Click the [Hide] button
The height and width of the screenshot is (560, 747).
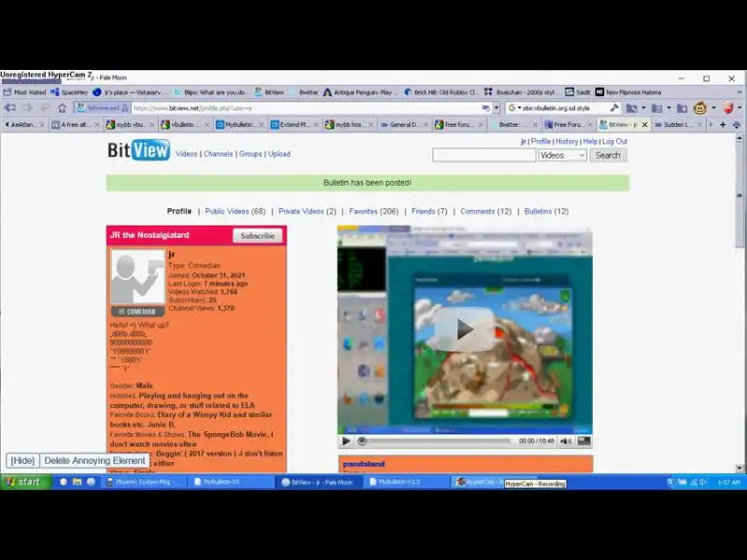point(22,461)
